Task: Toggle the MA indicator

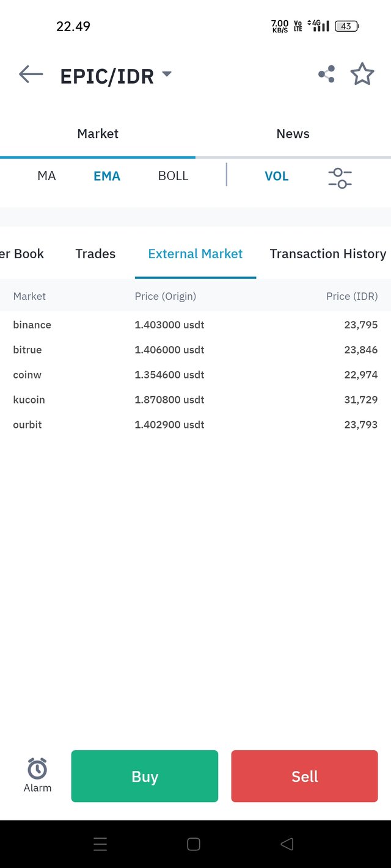Action: click(46, 176)
